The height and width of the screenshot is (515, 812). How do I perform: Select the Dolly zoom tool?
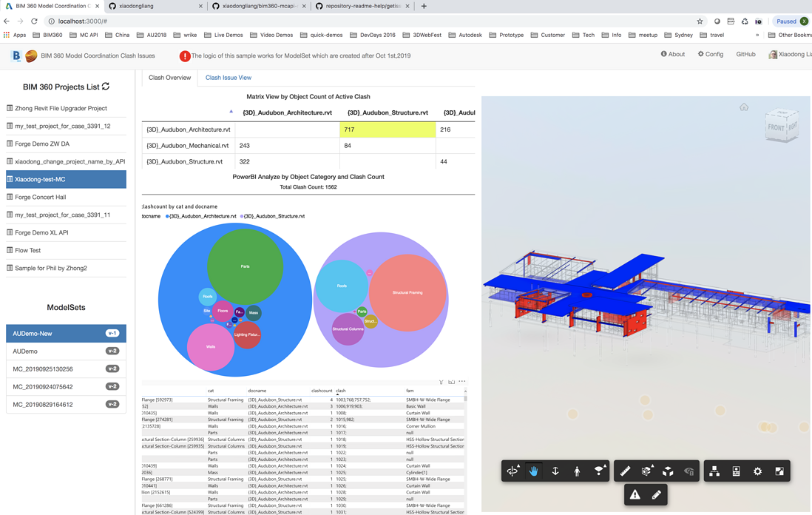click(x=555, y=471)
